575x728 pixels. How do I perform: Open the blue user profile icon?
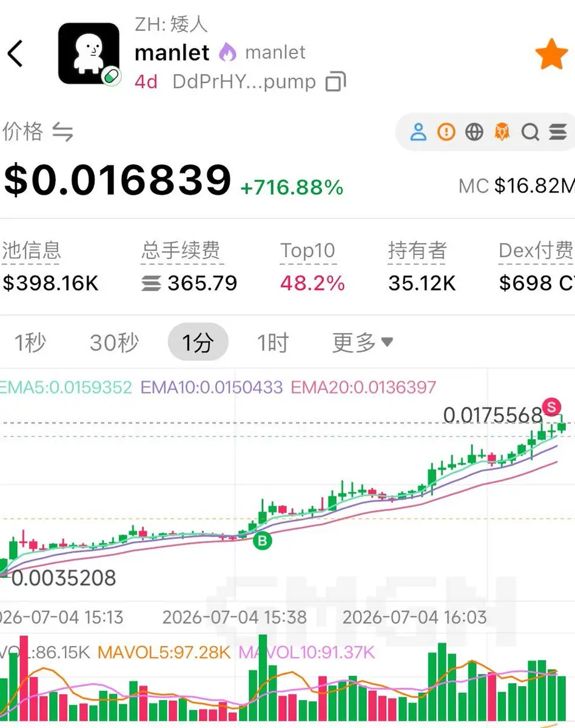coord(418,132)
